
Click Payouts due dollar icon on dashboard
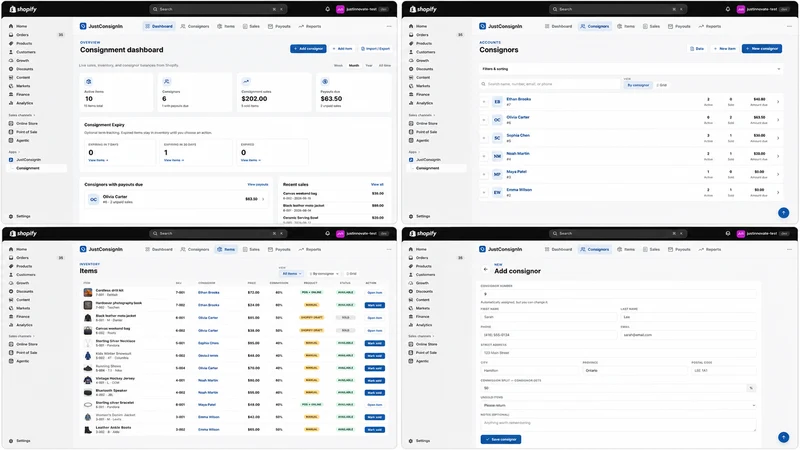click(x=325, y=82)
